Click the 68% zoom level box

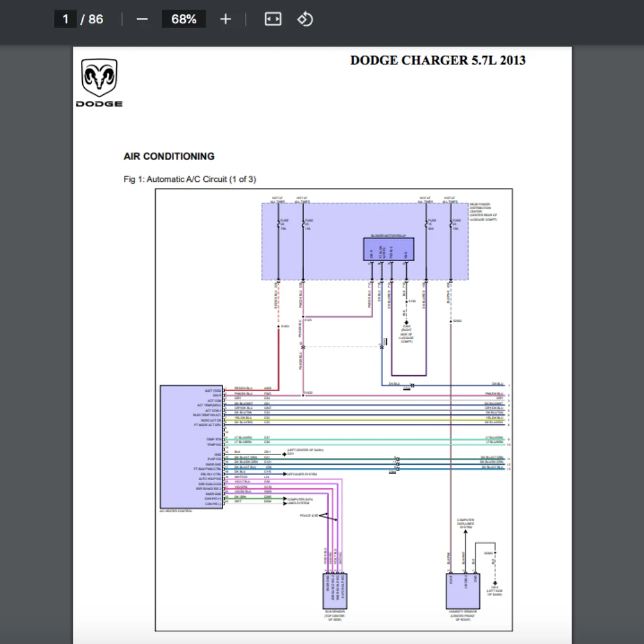pos(184,19)
